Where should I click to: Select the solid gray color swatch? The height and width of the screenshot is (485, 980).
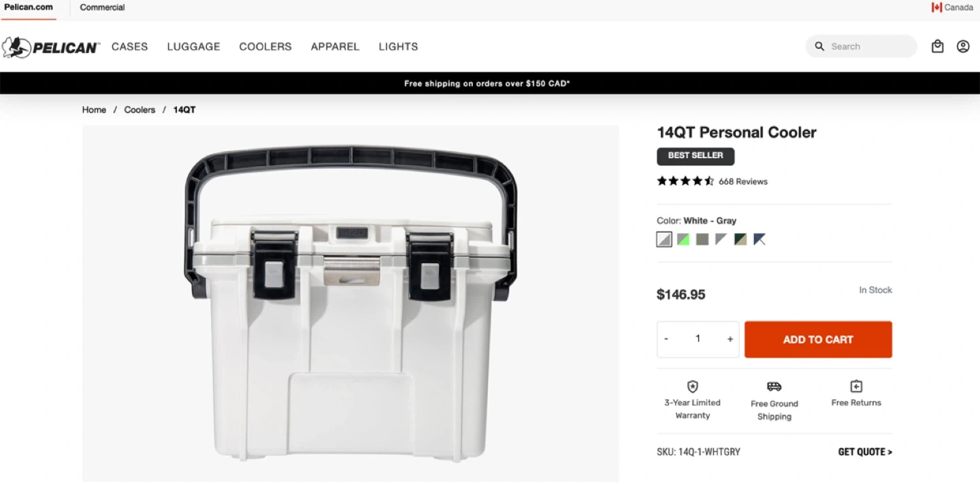[x=702, y=239]
